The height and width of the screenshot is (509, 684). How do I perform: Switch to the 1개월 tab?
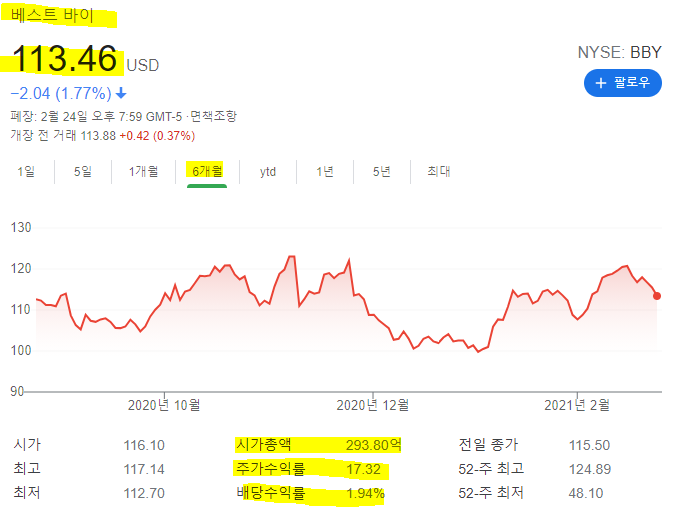click(x=143, y=171)
